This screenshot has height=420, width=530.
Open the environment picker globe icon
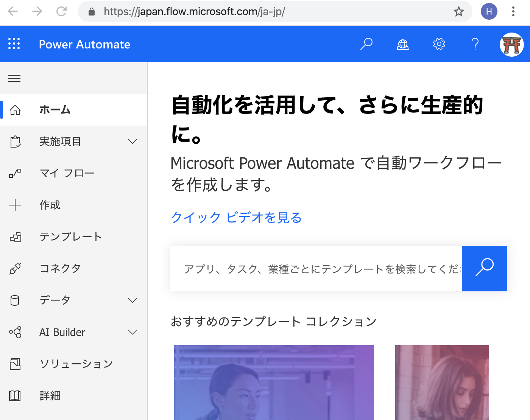[x=402, y=44]
